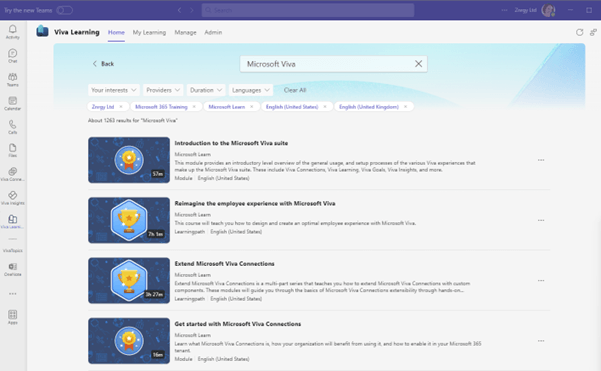Go back in Teams history

pyautogui.click(x=179, y=10)
